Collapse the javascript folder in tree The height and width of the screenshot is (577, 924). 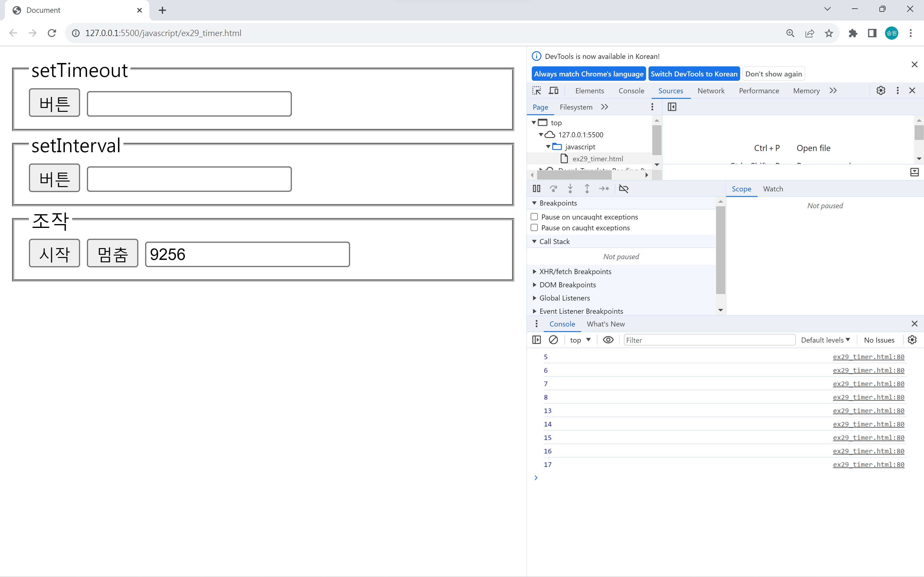tap(548, 147)
